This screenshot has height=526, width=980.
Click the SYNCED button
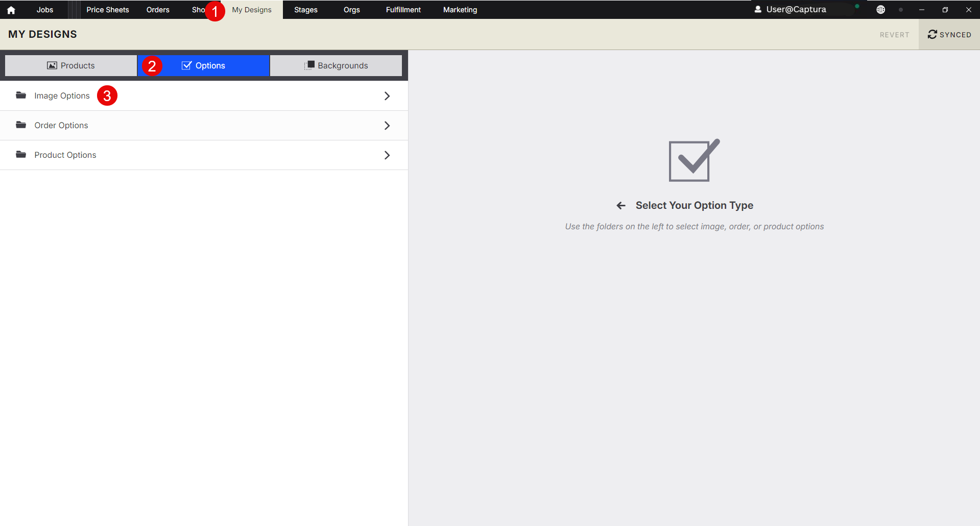point(949,34)
